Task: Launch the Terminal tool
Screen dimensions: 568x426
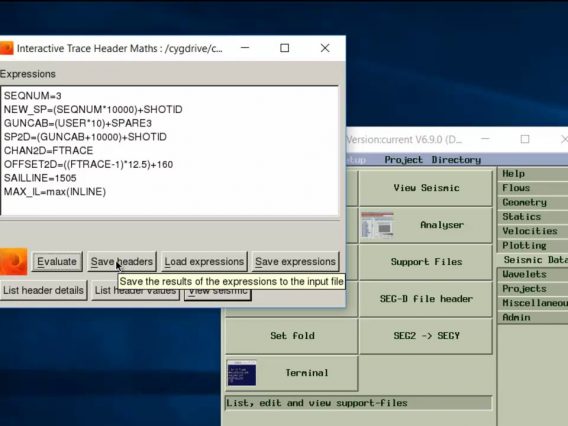Action: pyautogui.click(x=292, y=373)
